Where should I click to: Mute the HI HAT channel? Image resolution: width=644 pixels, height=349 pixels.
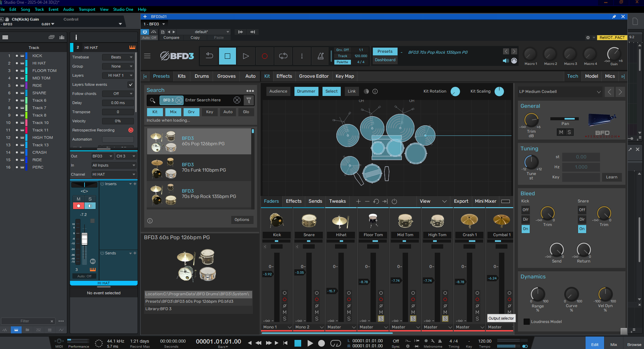pyautogui.click(x=78, y=199)
